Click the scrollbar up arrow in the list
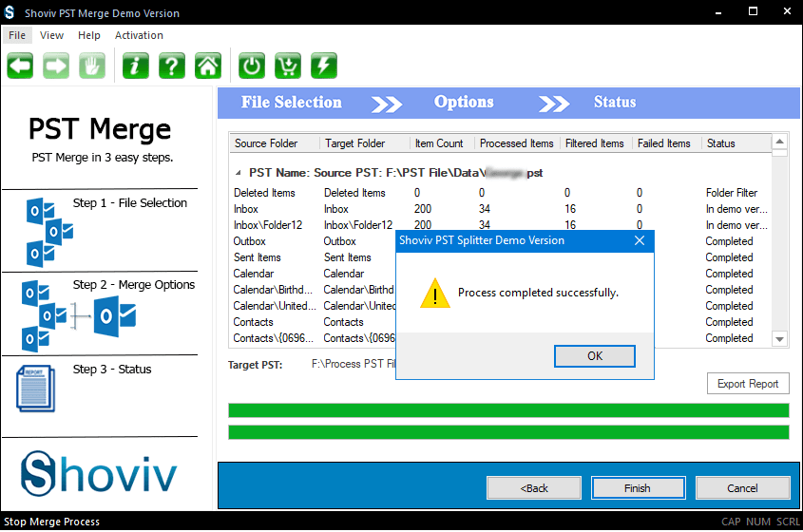The image size is (803, 532). point(779,142)
